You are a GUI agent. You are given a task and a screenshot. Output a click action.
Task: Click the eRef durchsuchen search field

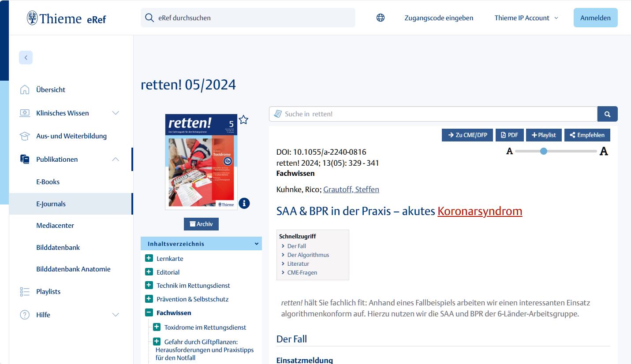point(248,18)
